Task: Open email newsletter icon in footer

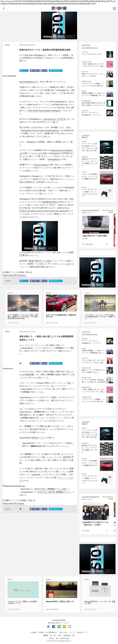Action: (x=70, y=626)
